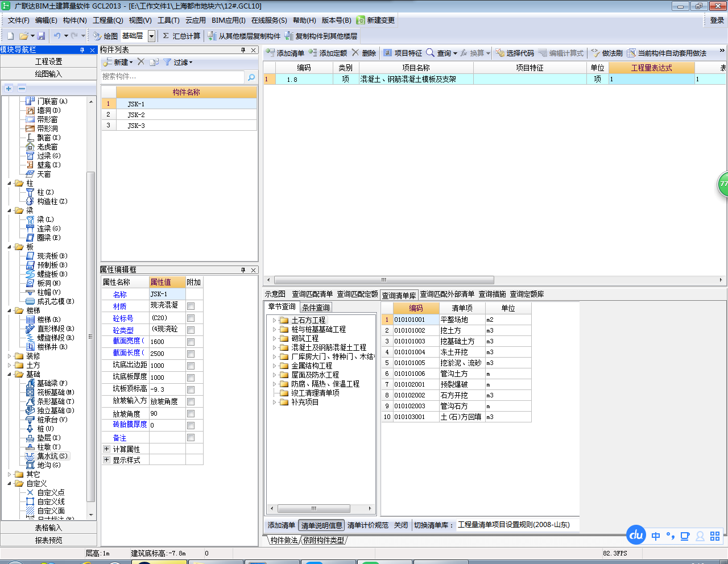The width and height of the screenshot is (728, 564).
Task: Click 复制构件到其他楼层
Action: pos(321,36)
